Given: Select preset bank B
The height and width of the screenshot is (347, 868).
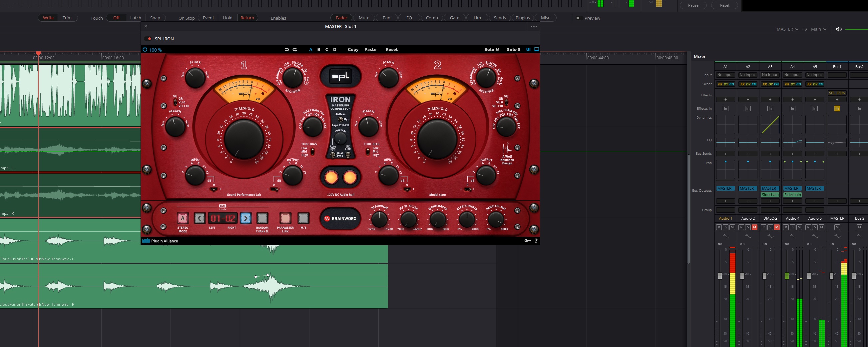Looking at the screenshot, I should pos(319,50).
